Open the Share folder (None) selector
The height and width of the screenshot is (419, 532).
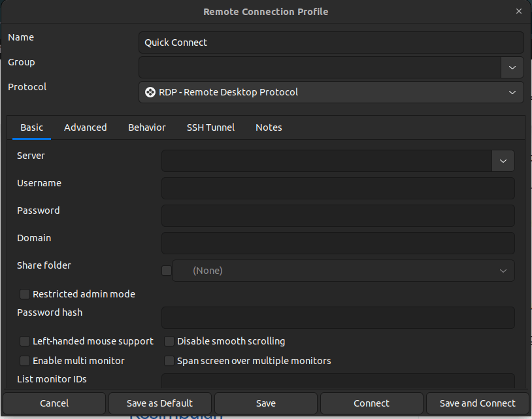[x=343, y=271]
